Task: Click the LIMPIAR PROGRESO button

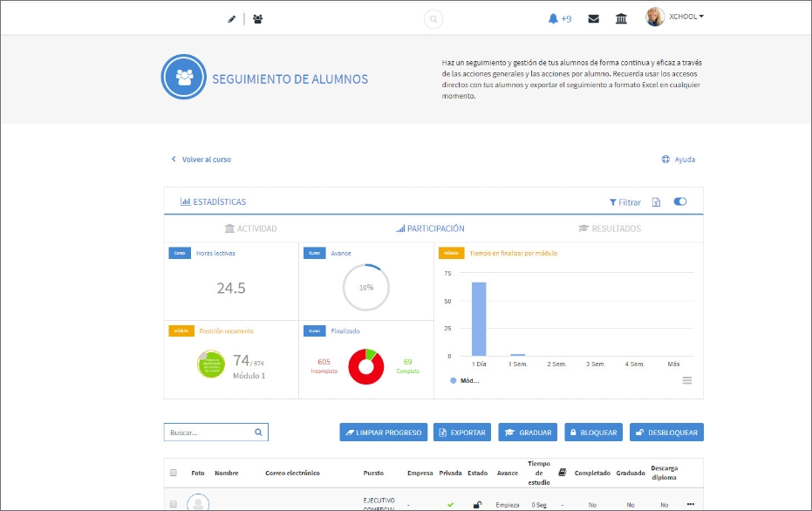Action: click(x=383, y=433)
